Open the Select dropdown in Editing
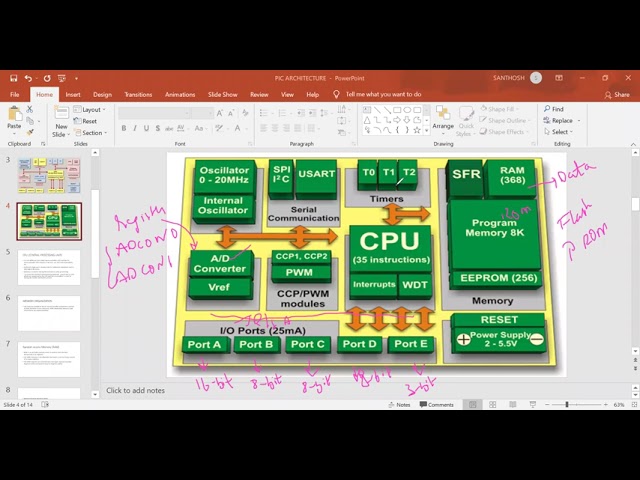 click(558, 132)
